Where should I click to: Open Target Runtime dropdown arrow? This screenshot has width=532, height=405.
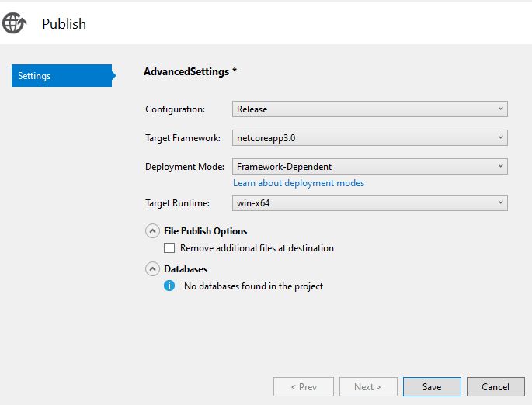[500, 202]
